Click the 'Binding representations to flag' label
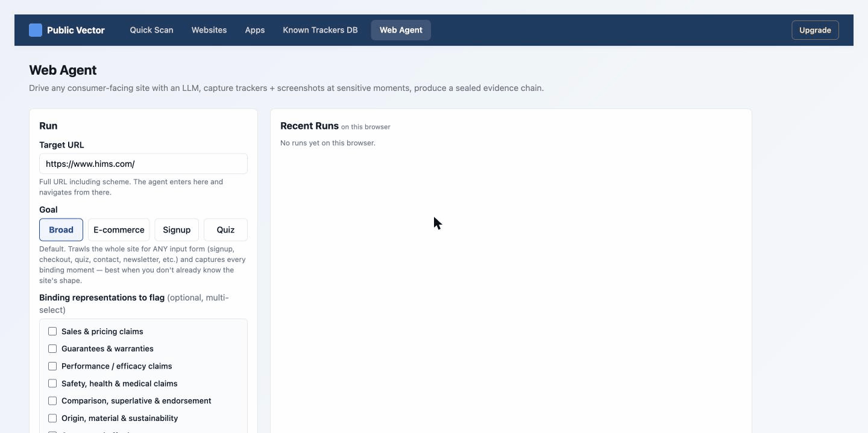The height and width of the screenshot is (433, 868). (x=102, y=297)
